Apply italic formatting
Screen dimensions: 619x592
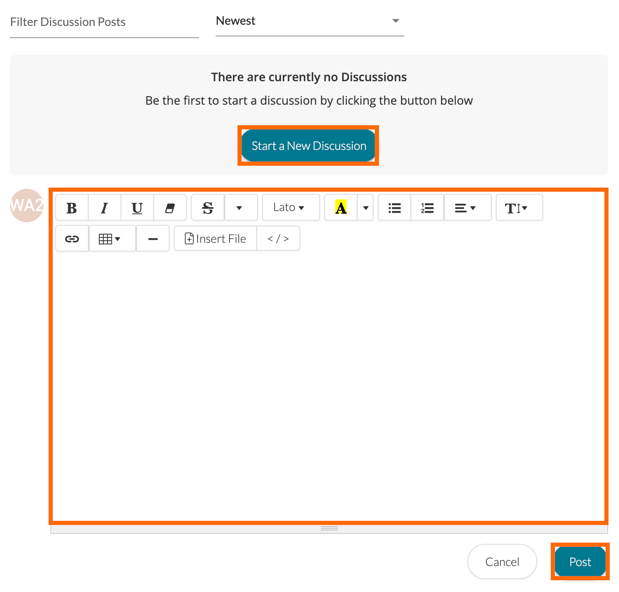104,208
